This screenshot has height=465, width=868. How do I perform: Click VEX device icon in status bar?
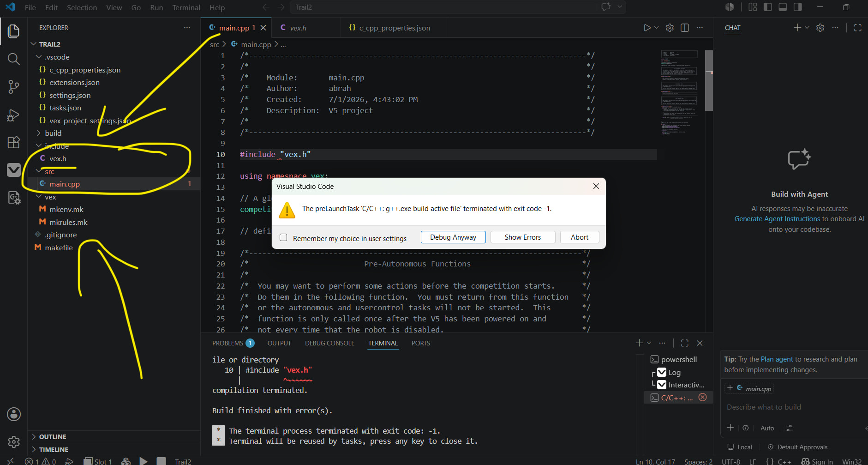coord(126,461)
